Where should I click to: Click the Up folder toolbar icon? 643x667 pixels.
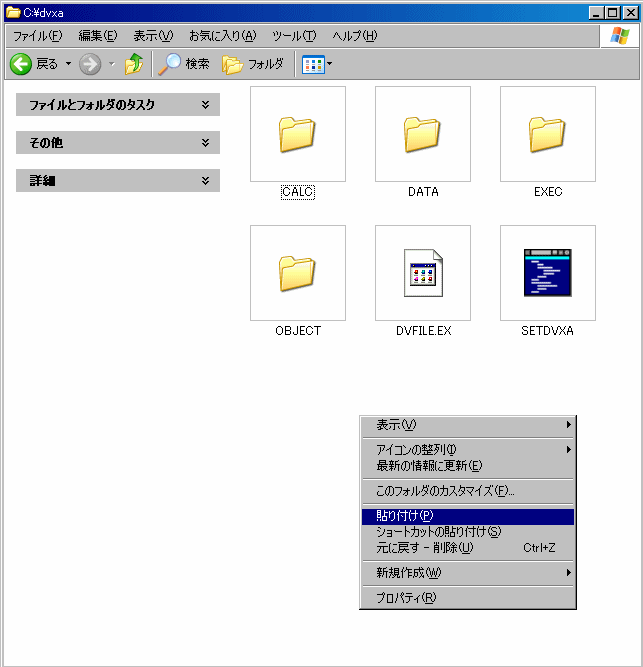click(134, 64)
